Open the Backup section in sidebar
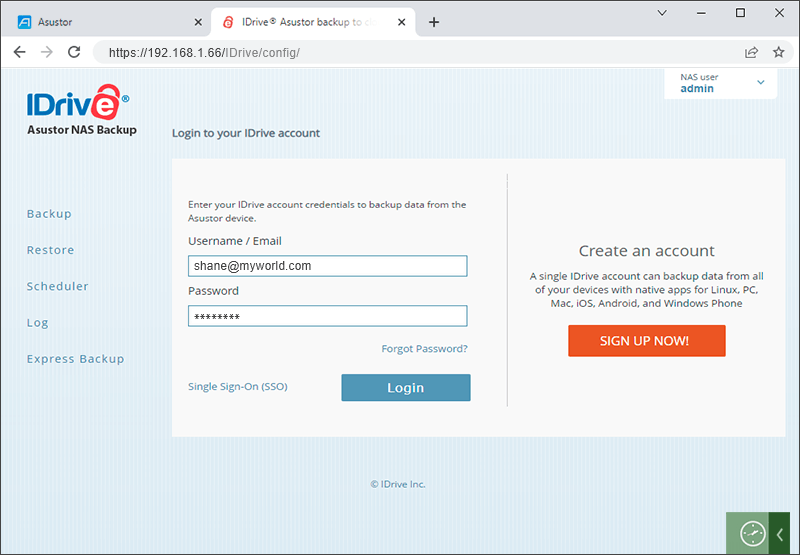 tap(49, 214)
